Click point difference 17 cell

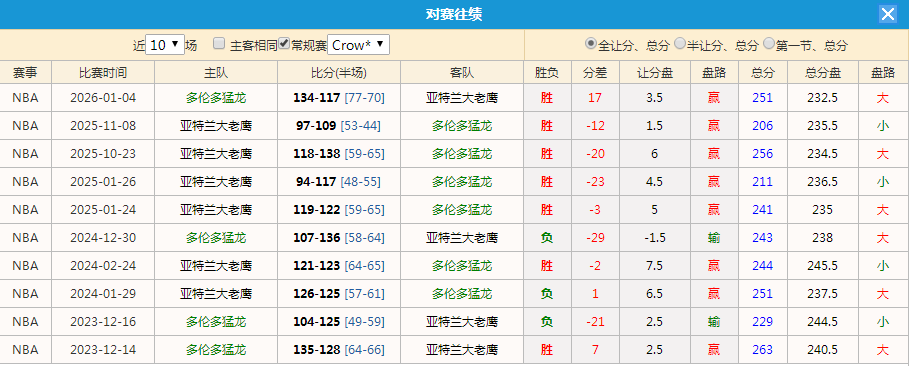pos(595,97)
